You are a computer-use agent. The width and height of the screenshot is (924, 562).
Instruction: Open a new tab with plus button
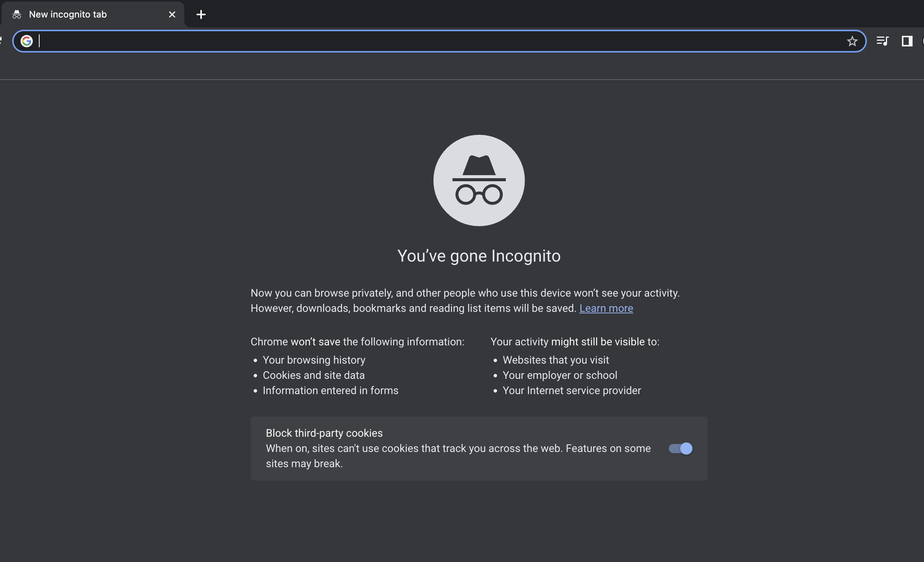pyautogui.click(x=201, y=14)
